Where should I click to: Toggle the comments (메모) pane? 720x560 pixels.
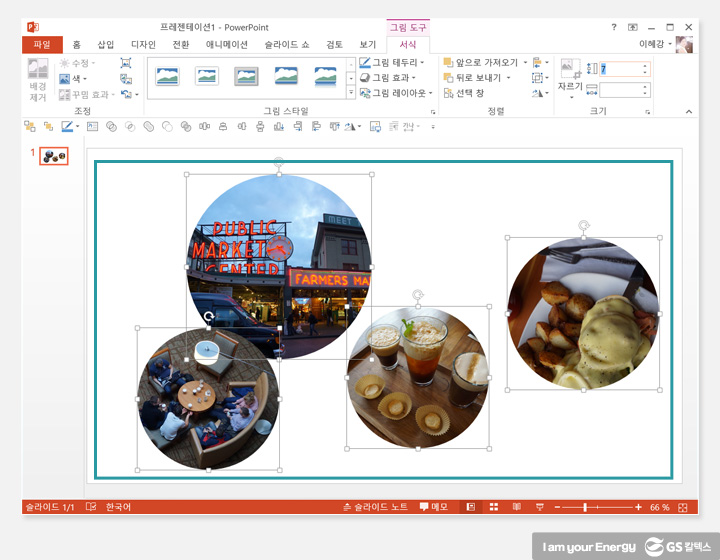[x=434, y=508]
